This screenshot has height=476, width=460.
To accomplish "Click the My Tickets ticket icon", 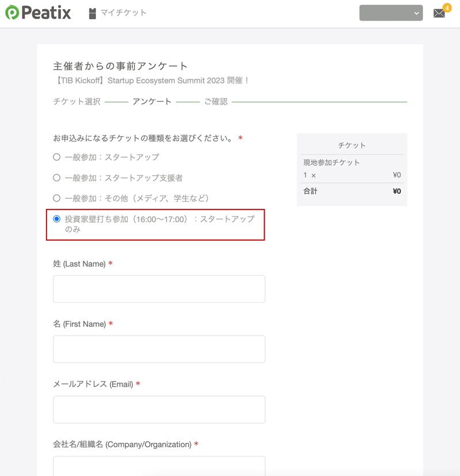I will point(93,13).
